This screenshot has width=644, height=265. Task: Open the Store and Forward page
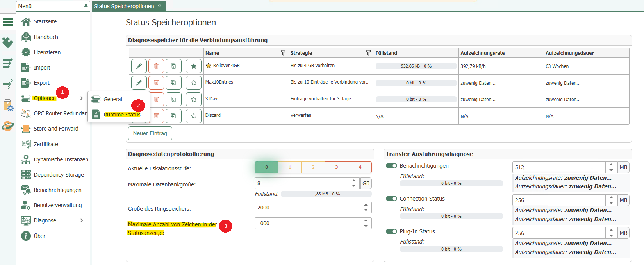[x=56, y=129]
